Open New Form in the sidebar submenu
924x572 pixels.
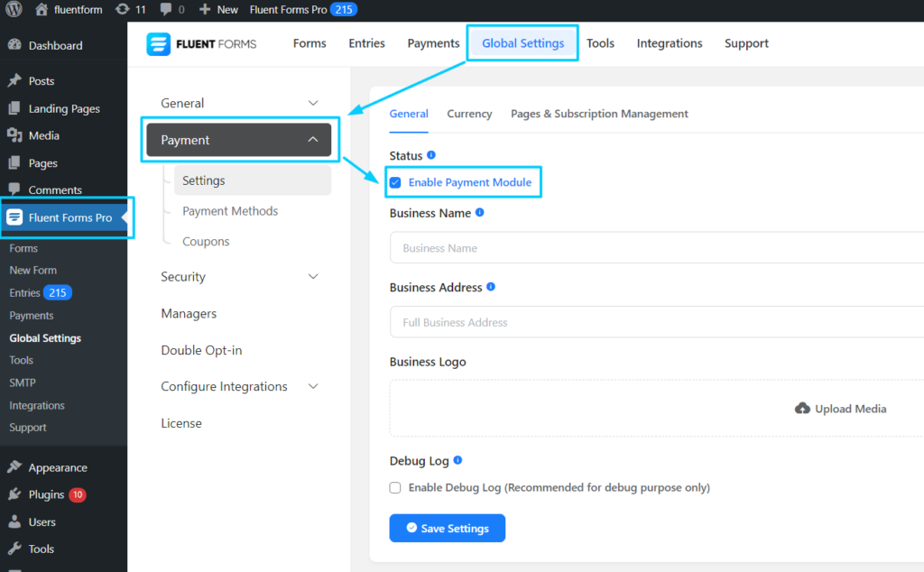point(33,271)
